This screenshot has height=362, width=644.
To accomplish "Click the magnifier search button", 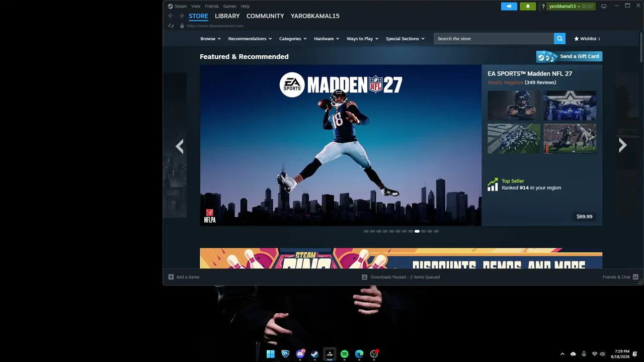I will click(x=559, y=39).
